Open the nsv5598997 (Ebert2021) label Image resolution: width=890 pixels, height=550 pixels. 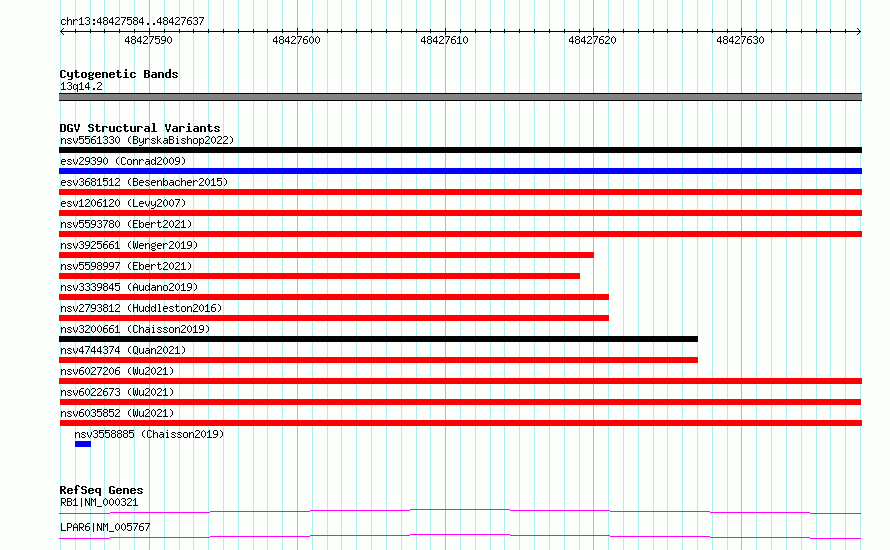click(x=126, y=266)
